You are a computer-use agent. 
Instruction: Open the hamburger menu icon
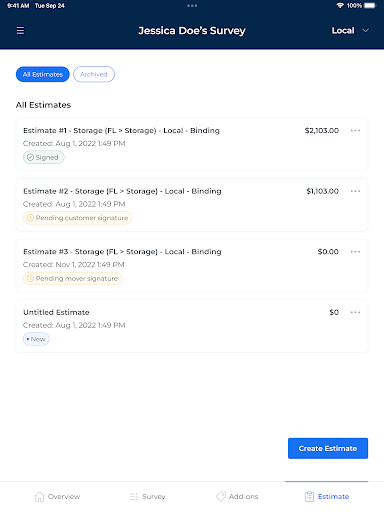pyautogui.click(x=20, y=31)
